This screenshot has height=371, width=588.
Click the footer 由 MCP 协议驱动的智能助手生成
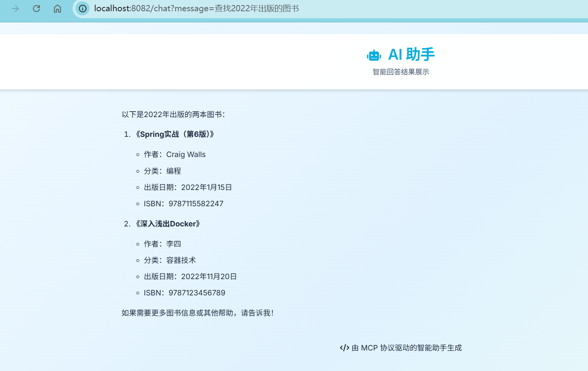click(406, 348)
